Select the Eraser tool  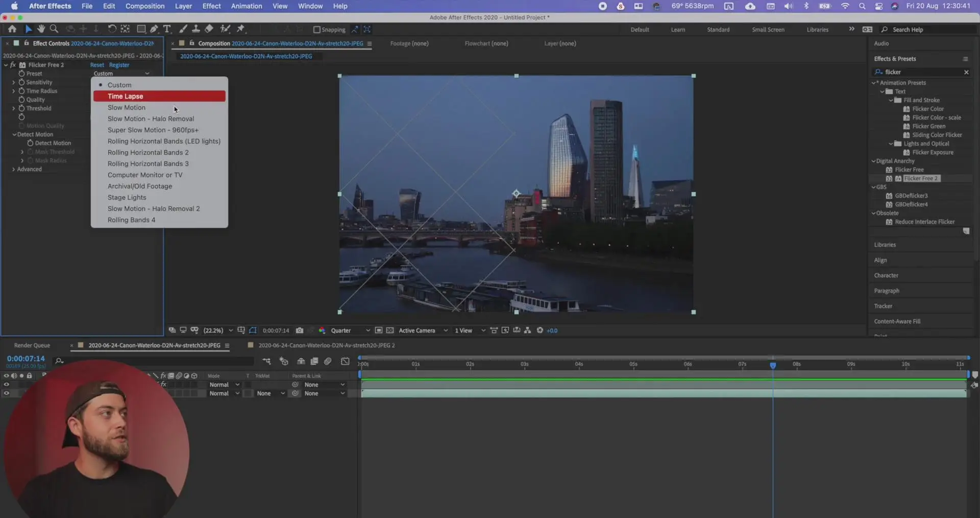click(209, 29)
